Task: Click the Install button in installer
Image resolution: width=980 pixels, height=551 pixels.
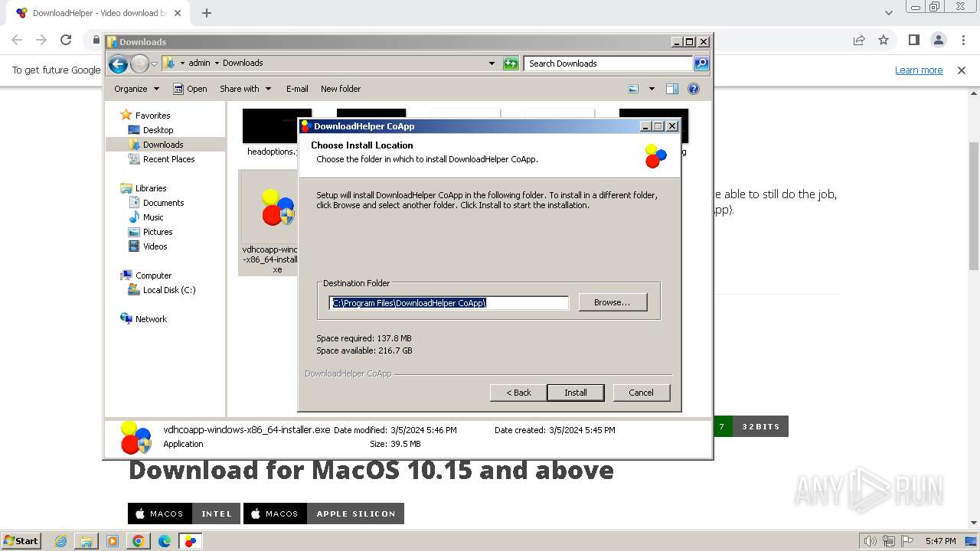Action: [575, 393]
